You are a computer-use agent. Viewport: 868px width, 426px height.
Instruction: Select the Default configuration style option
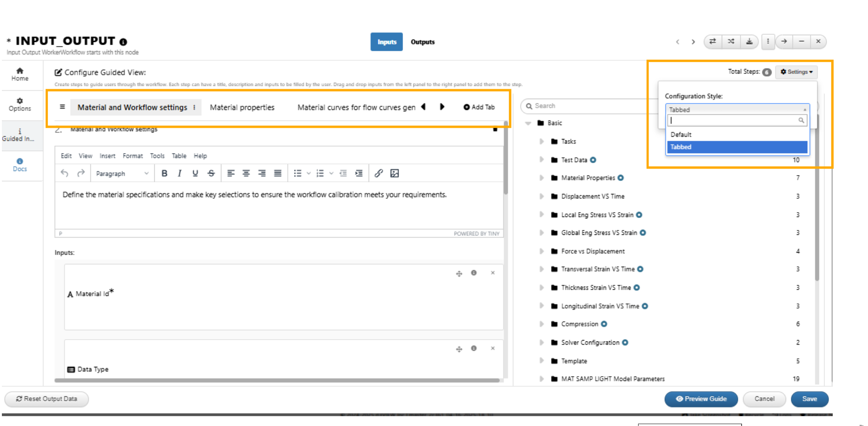(x=737, y=134)
